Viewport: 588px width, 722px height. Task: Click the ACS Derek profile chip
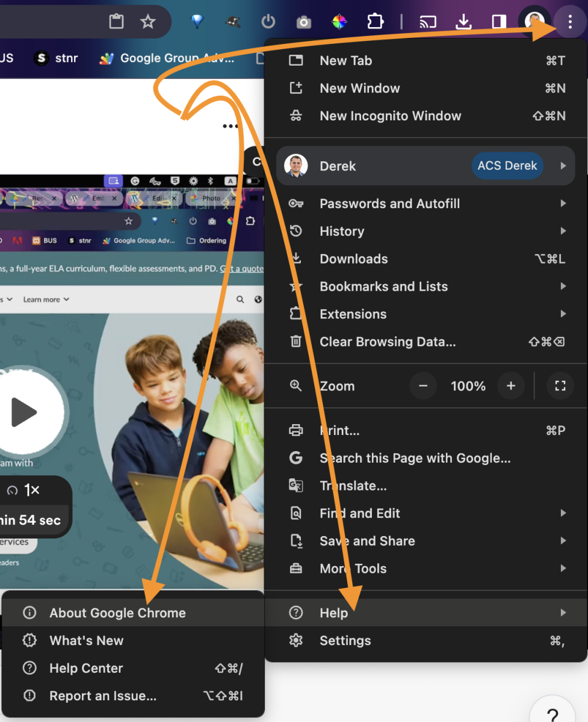[x=507, y=165]
